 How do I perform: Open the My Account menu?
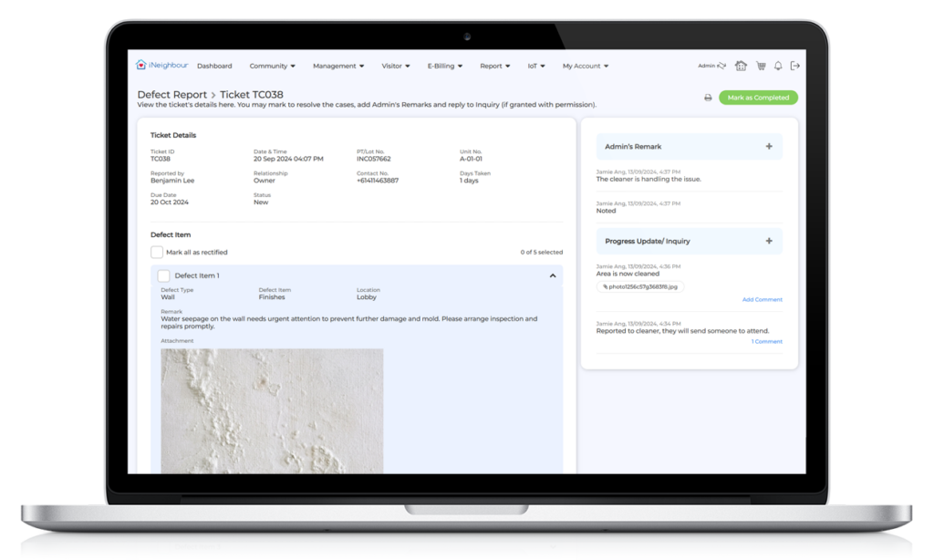click(585, 66)
